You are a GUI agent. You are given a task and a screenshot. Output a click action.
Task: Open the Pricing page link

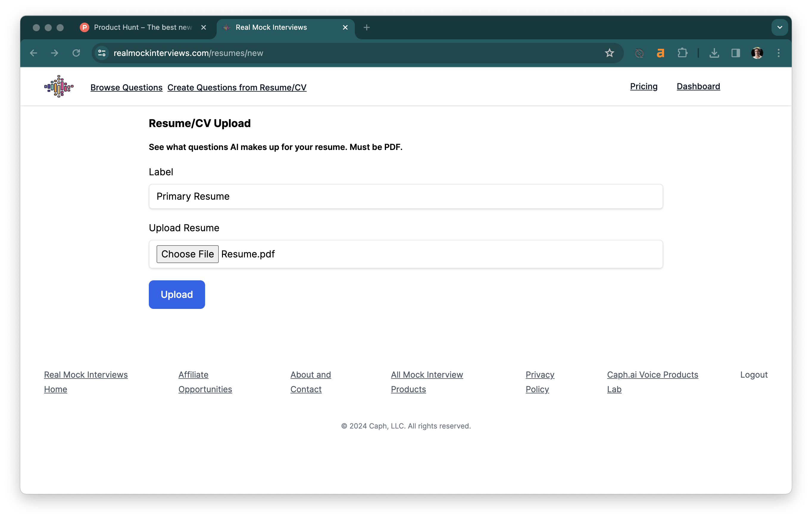tap(644, 86)
